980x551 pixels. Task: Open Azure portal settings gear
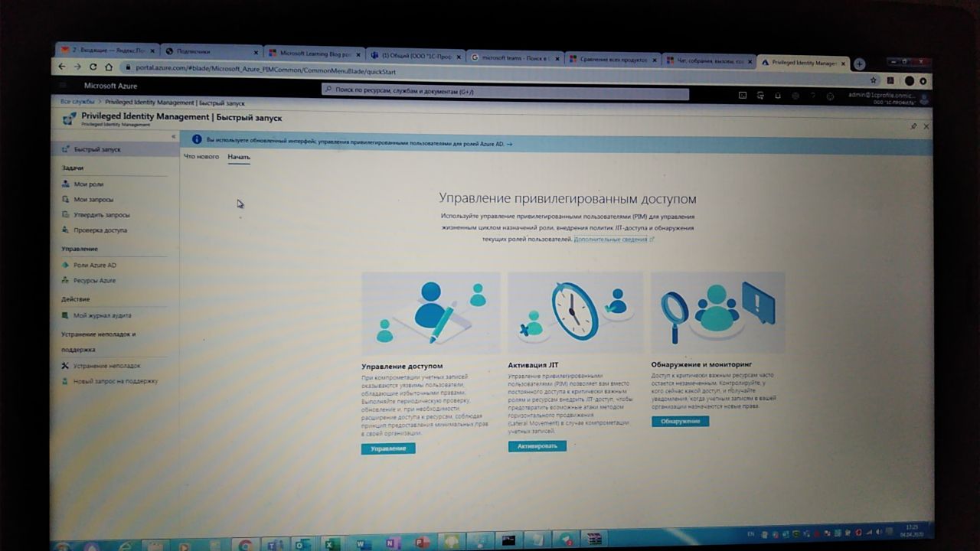pos(795,96)
